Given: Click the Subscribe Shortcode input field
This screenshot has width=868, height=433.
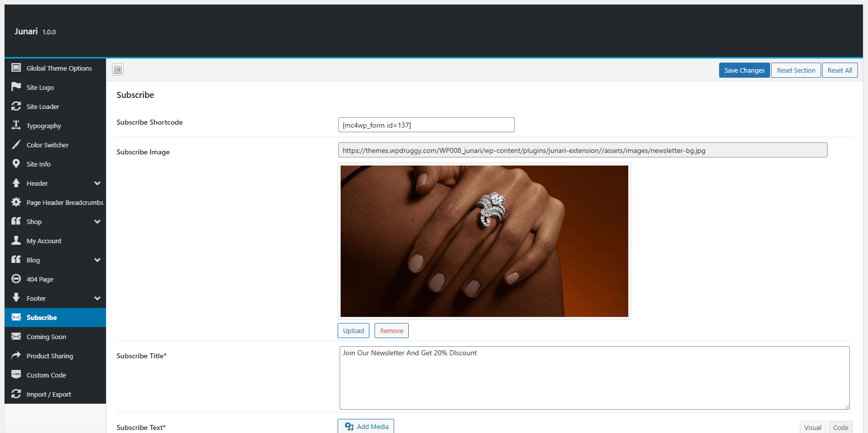Looking at the screenshot, I should point(426,125).
